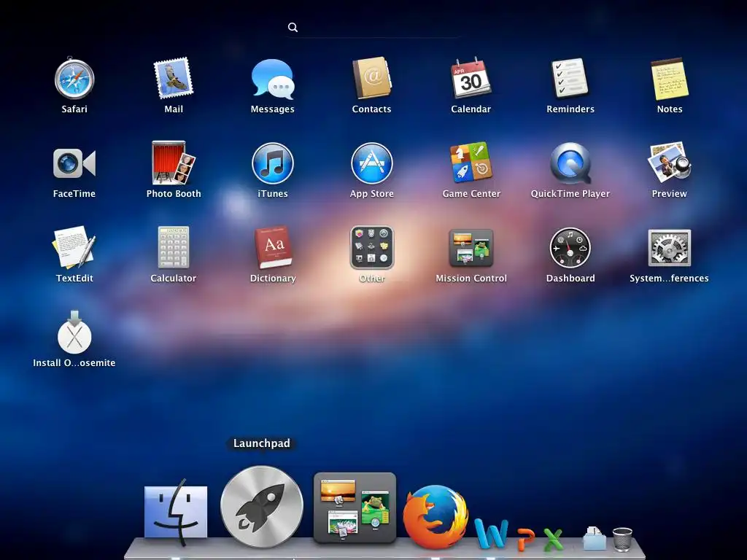This screenshot has height=560, width=747.
Task: Open iTunes
Action: pyautogui.click(x=273, y=163)
